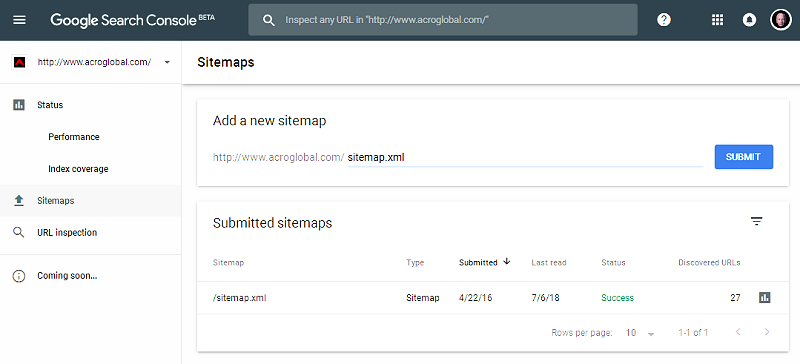The height and width of the screenshot is (364, 800).
Task: Go to next page of sitemaps
Action: pos(767,332)
